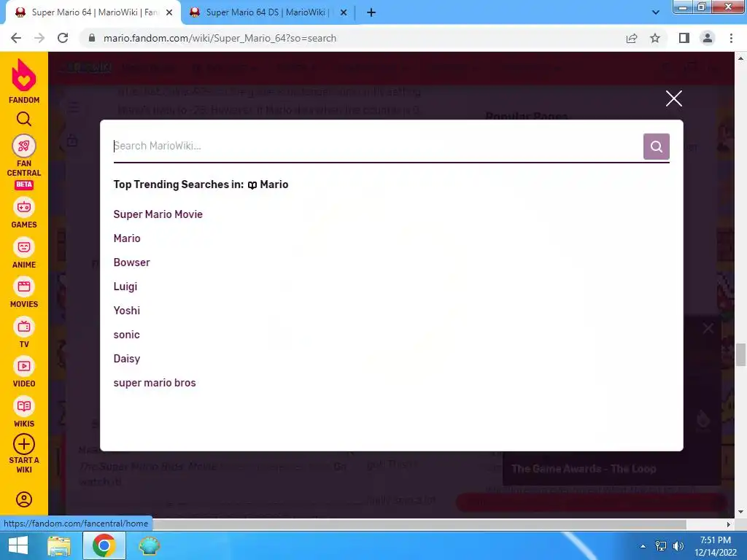Open the sidebar search magnifier icon
747x560 pixels.
click(x=24, y=119)
